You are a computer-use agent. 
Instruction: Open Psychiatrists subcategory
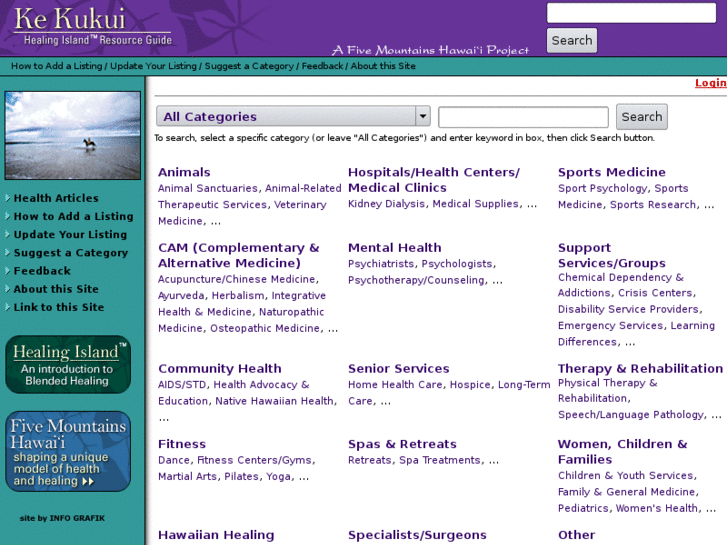point(381,264)
